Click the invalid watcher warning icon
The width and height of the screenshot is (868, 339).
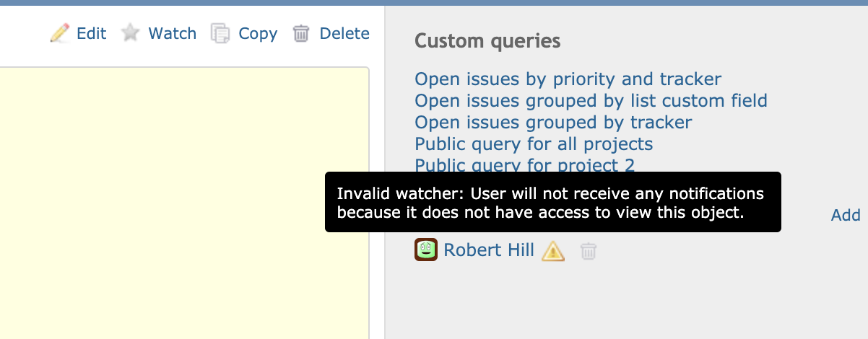pos(553,250)
